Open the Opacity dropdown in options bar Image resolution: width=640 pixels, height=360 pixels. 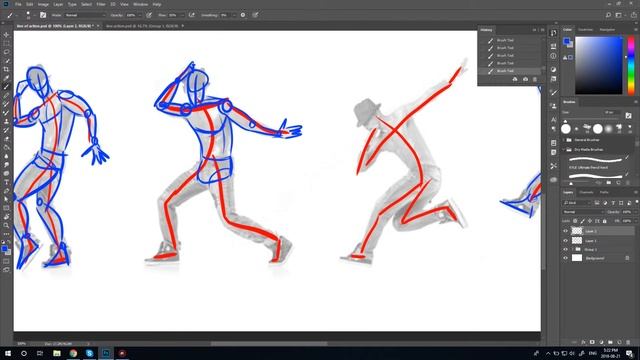click(x=140, y=15)
